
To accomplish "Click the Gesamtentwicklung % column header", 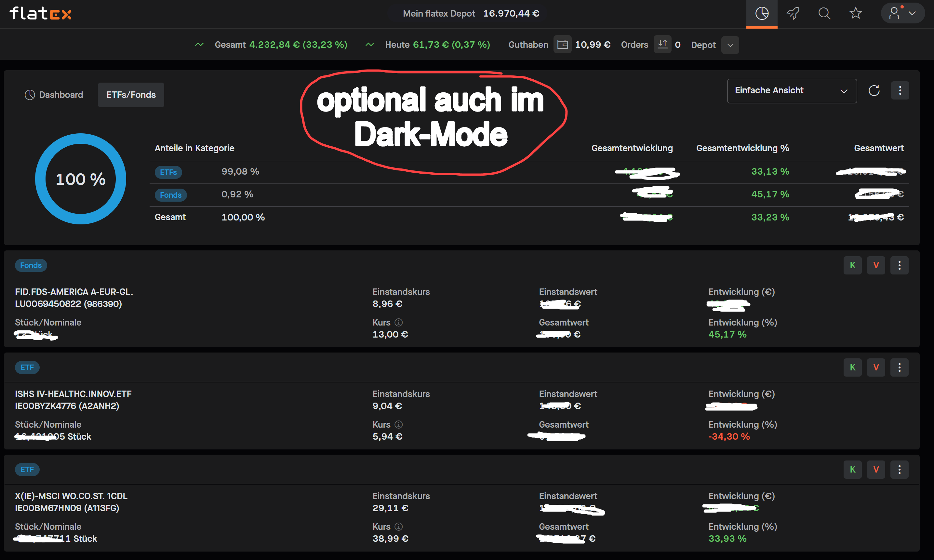I will click(743, 148).
